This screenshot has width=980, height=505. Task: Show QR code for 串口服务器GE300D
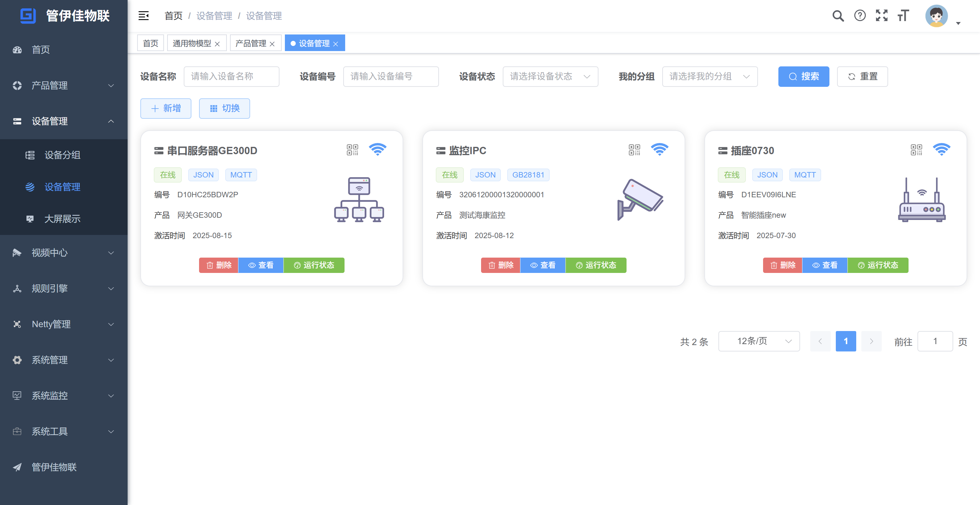(x=352, y=150)
